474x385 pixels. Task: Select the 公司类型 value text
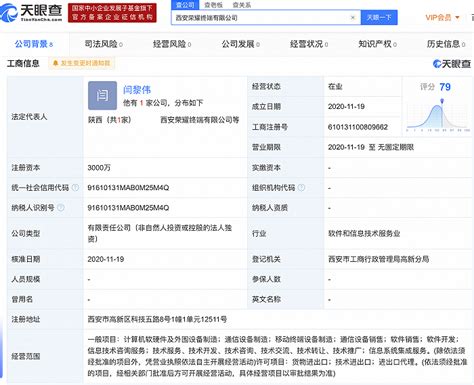tap(160, 233)
